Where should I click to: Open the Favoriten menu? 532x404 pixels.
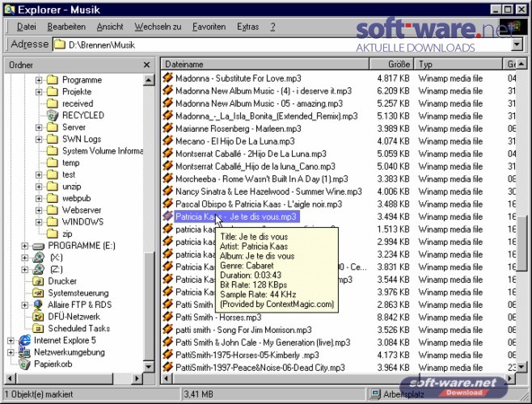pyautogui.click(x=209, y=27)
